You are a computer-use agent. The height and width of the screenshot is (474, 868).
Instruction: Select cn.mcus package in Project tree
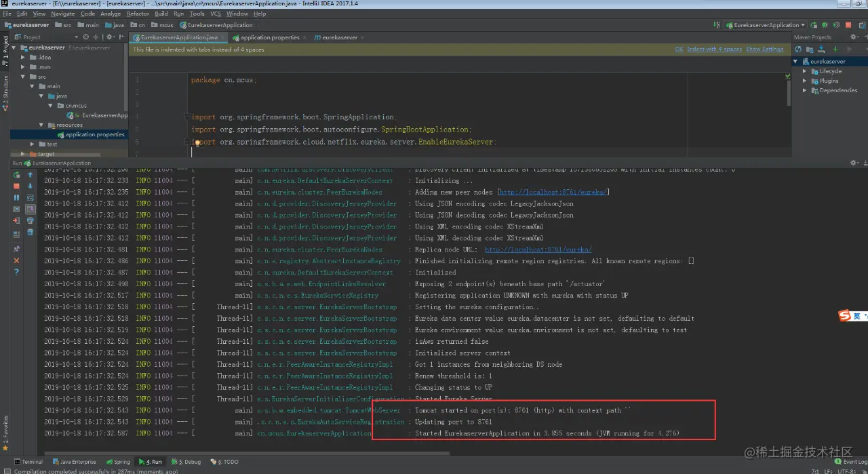71,106
